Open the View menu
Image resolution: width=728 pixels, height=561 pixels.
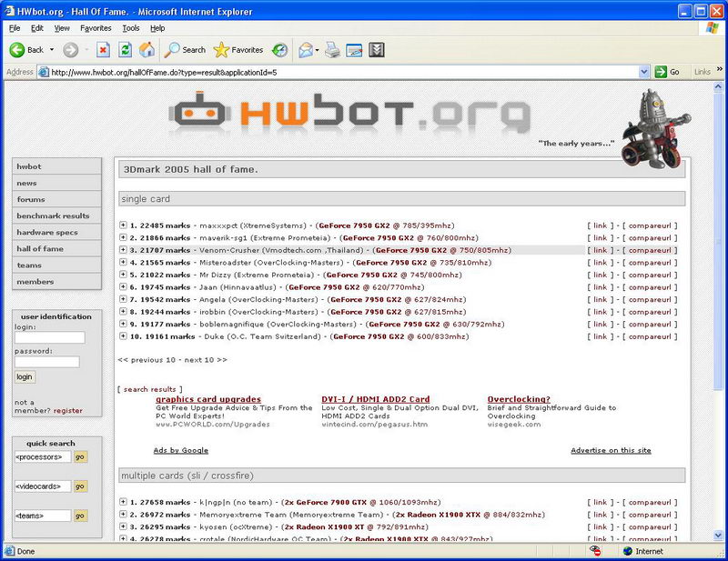pos(62,28)
